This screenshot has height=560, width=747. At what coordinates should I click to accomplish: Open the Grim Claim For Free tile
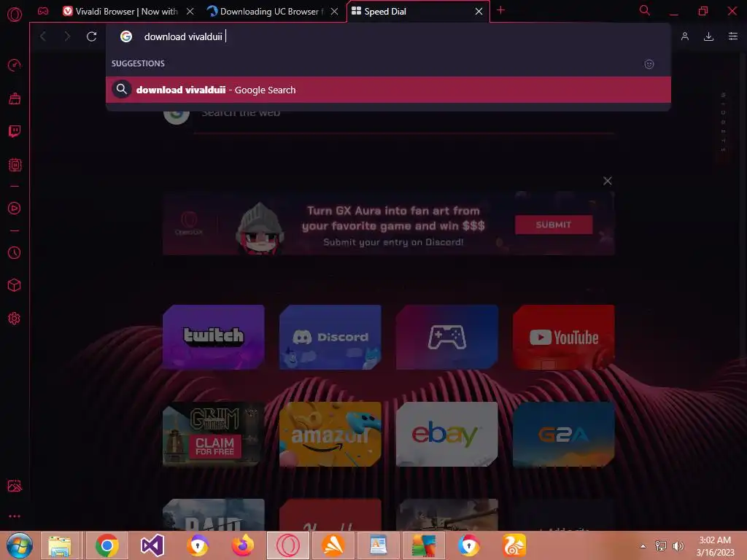click(214, 435)
